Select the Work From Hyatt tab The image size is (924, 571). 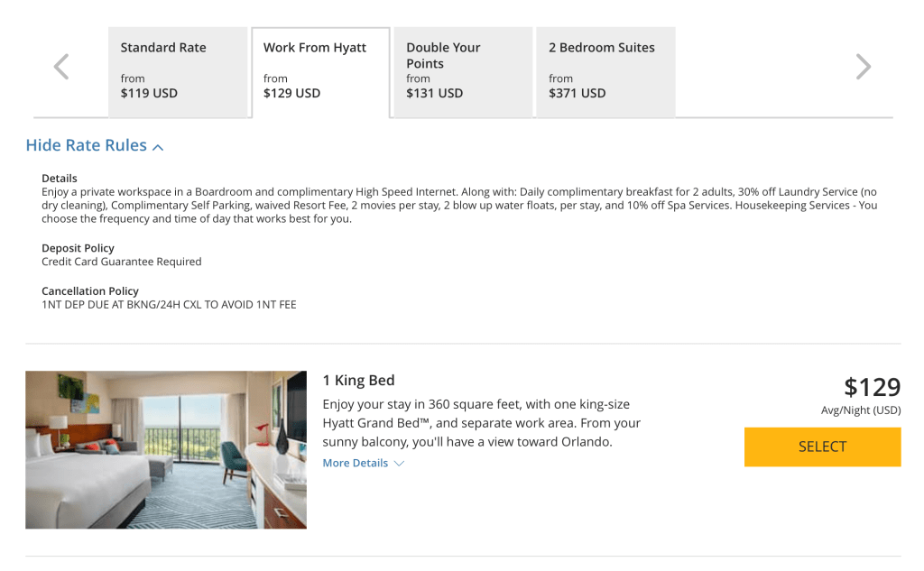[x=320, y=72]
